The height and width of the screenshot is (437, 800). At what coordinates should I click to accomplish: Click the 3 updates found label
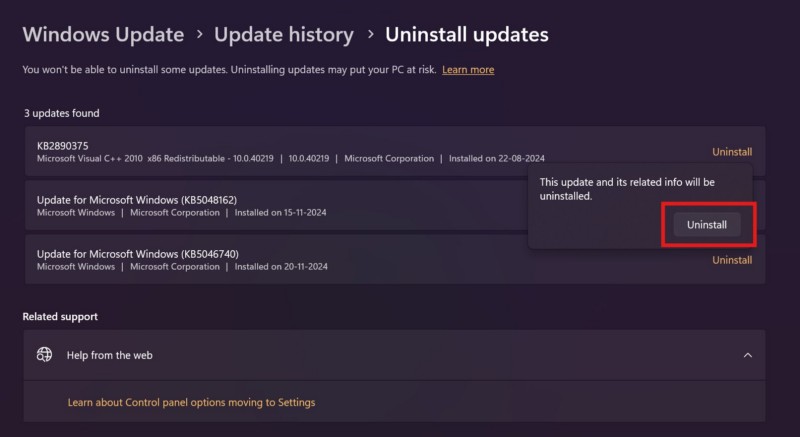tap(62, 114)
